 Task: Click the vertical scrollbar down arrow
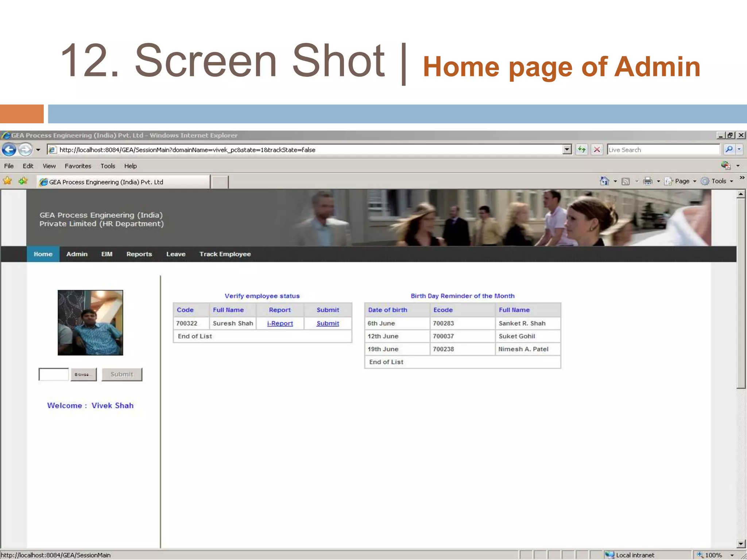740,544
